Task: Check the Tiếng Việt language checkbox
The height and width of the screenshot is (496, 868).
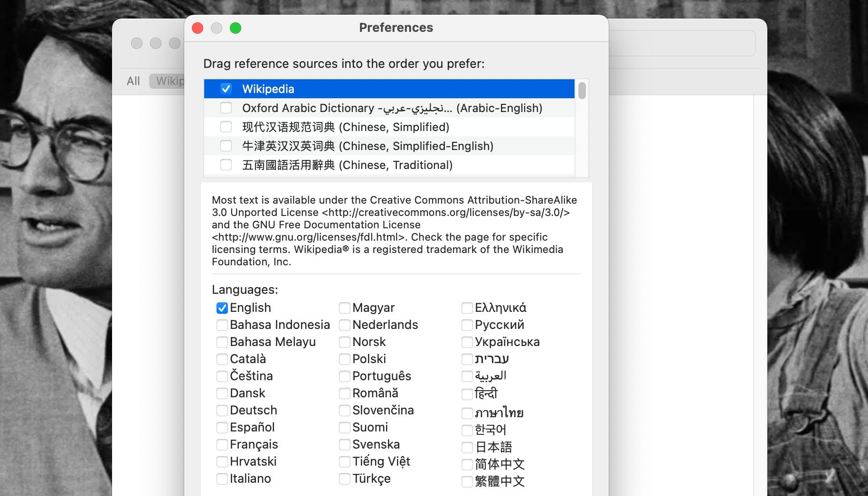Action: pos(345,462)
